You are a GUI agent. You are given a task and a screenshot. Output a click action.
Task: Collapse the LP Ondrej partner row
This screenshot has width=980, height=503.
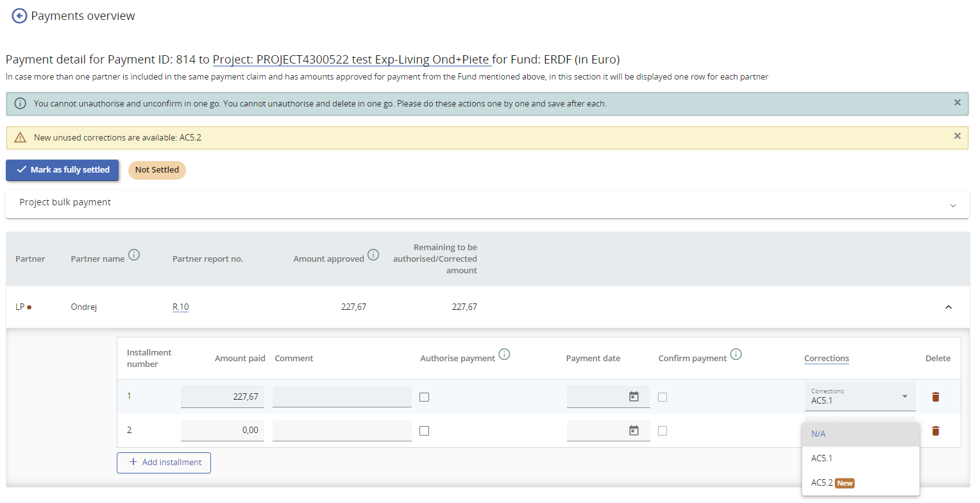(x=948, y=307)
